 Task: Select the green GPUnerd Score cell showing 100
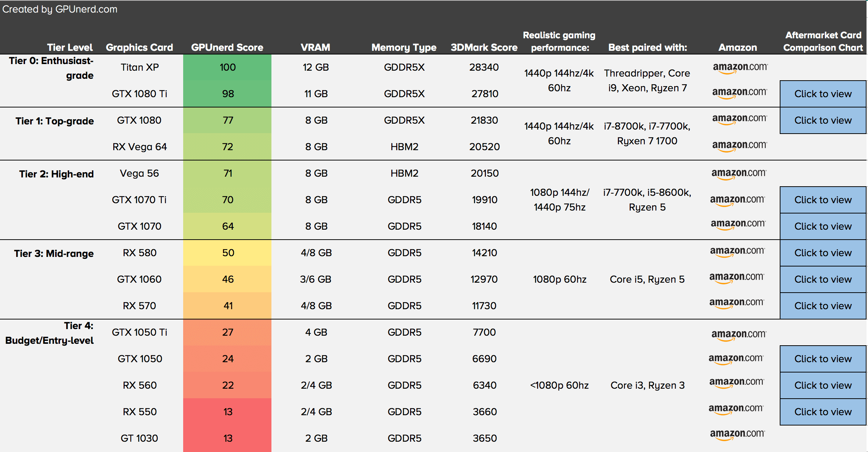click(x=227, y=67)
